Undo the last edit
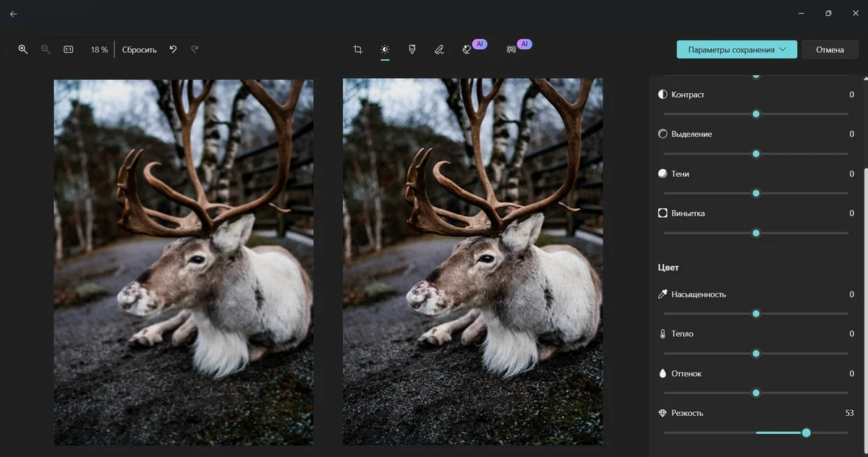The height and width of the screenshot is (457, 868). coord(173,49)
